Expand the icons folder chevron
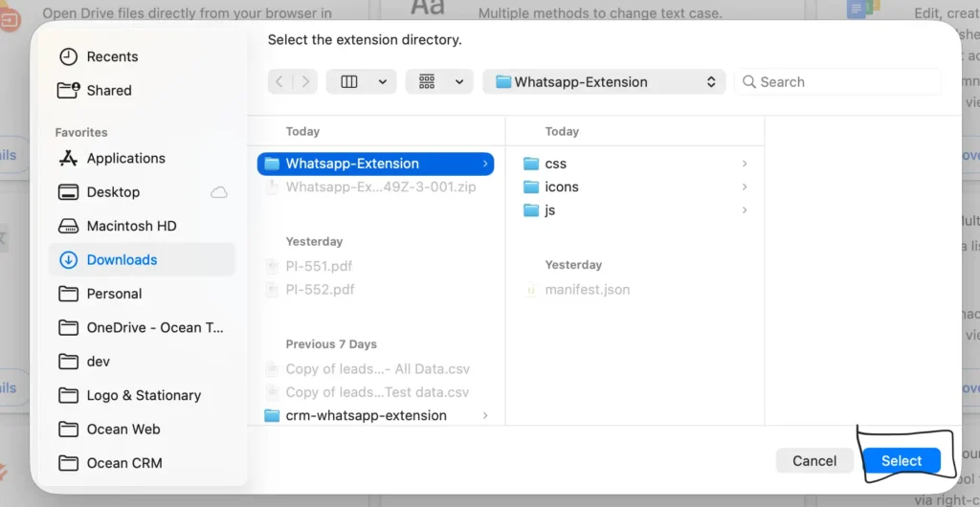 [745, 187]
